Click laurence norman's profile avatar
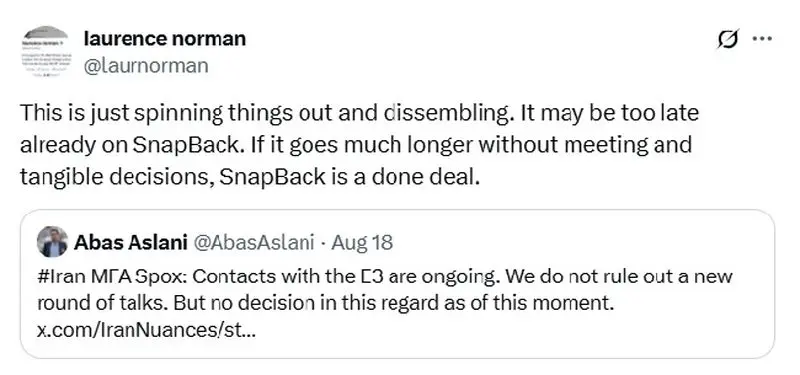Image resolution: width=800 pixels, height=375 pixels. [x=46, y=51]
